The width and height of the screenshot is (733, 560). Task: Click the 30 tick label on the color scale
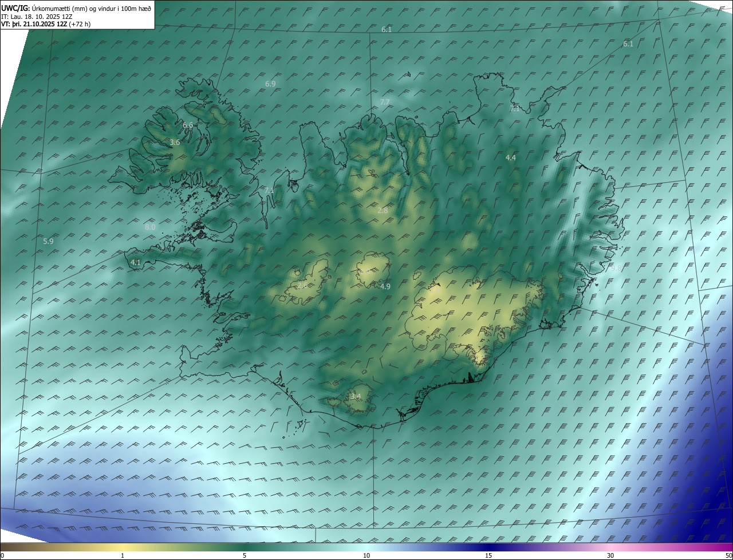click(x=610, y=555)
